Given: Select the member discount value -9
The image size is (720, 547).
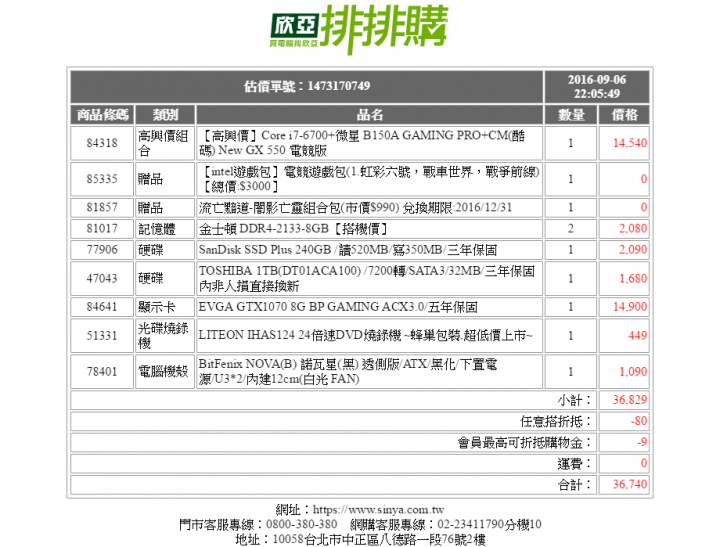Looking at the screenshot, I should click(x=642, y=442).
